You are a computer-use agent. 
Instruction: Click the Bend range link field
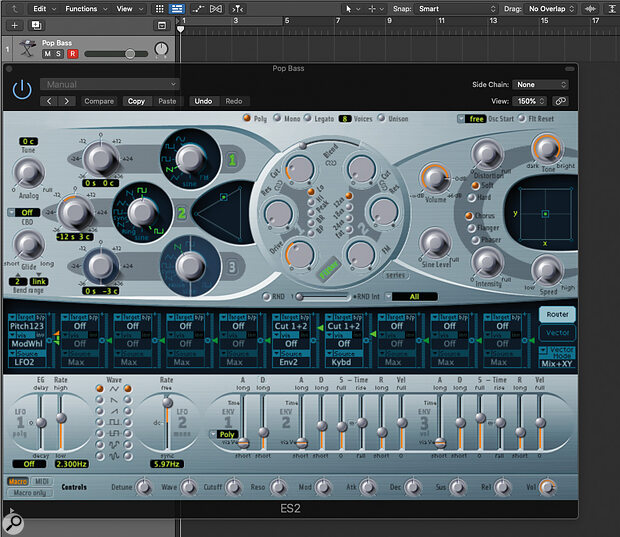(39, 282)
